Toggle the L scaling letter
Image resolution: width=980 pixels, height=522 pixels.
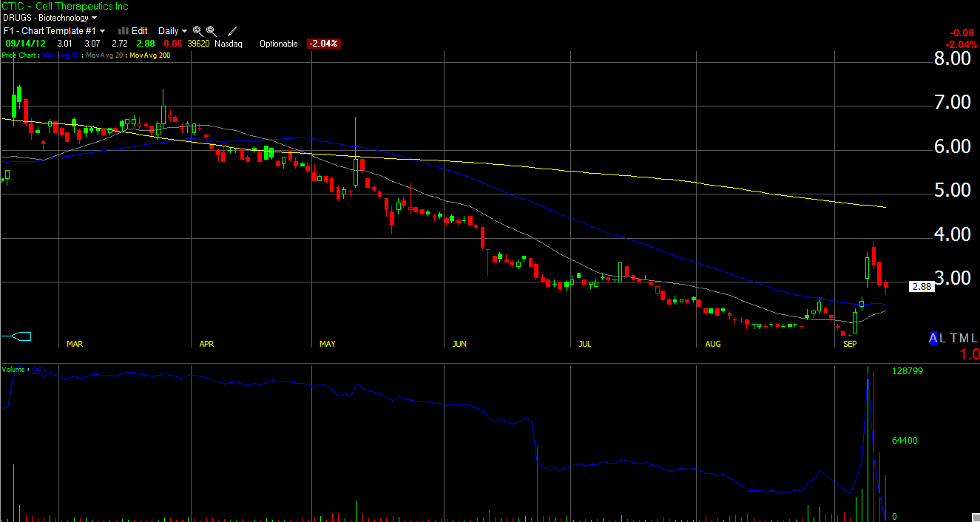943,338
